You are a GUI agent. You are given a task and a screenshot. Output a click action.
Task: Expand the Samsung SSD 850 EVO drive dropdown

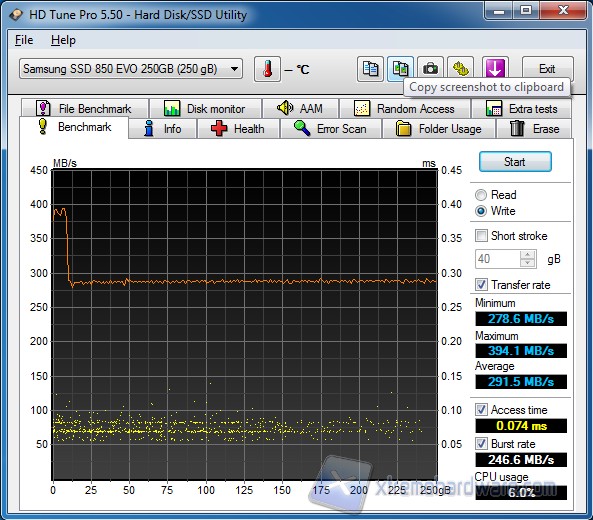click(131, 69)
